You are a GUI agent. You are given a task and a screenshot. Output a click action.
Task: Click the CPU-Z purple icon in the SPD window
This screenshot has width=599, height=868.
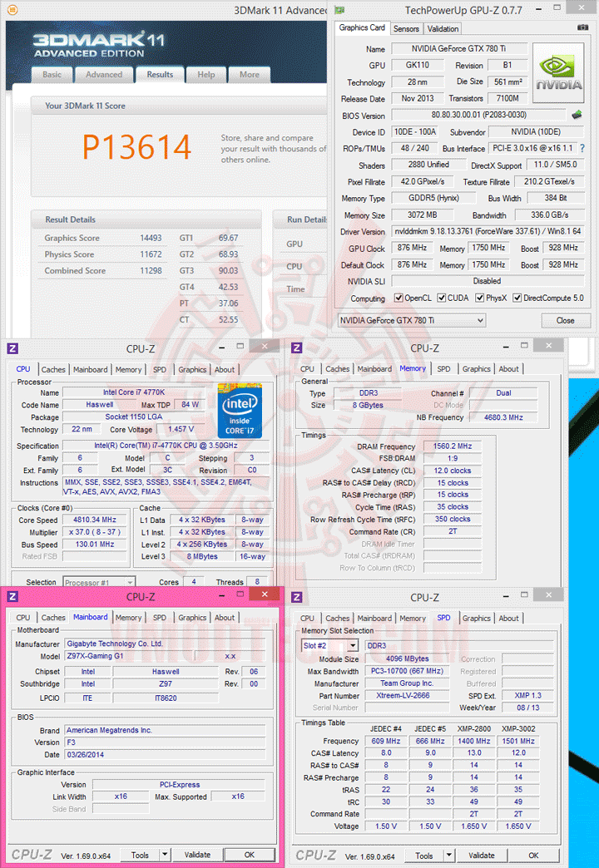click(x=297, y=597)
